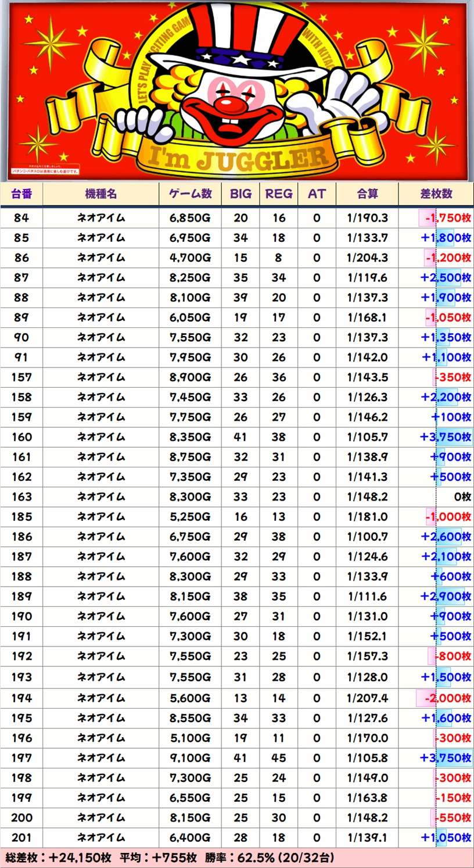Click the small white notice label in banner
This screenshot has height=868, width=474.
(44, 172)
